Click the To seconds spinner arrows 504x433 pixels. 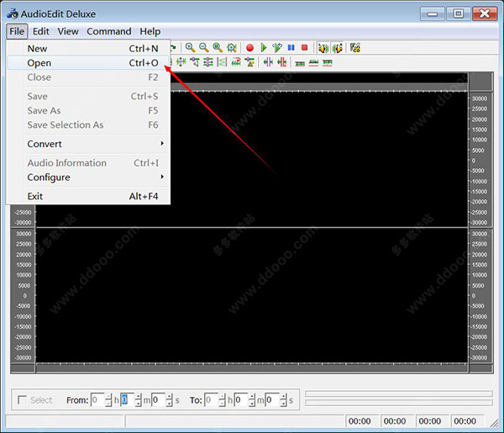[283, 400]
